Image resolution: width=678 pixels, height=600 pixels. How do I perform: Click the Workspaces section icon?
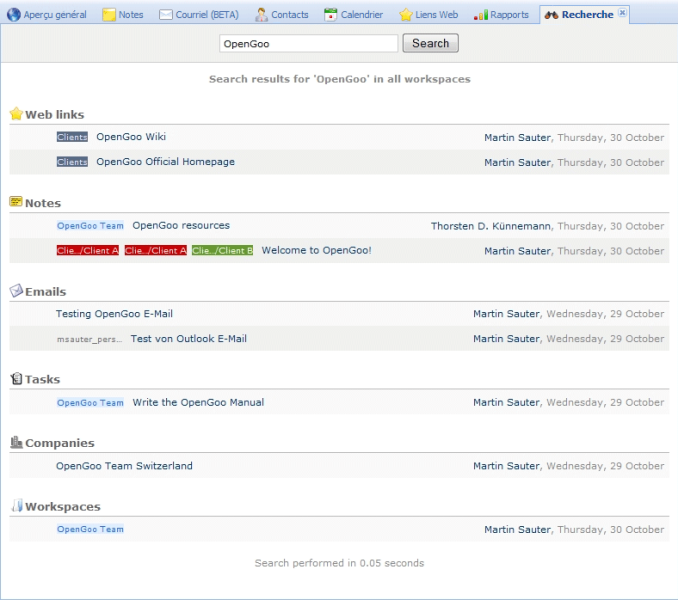(16, 506)
